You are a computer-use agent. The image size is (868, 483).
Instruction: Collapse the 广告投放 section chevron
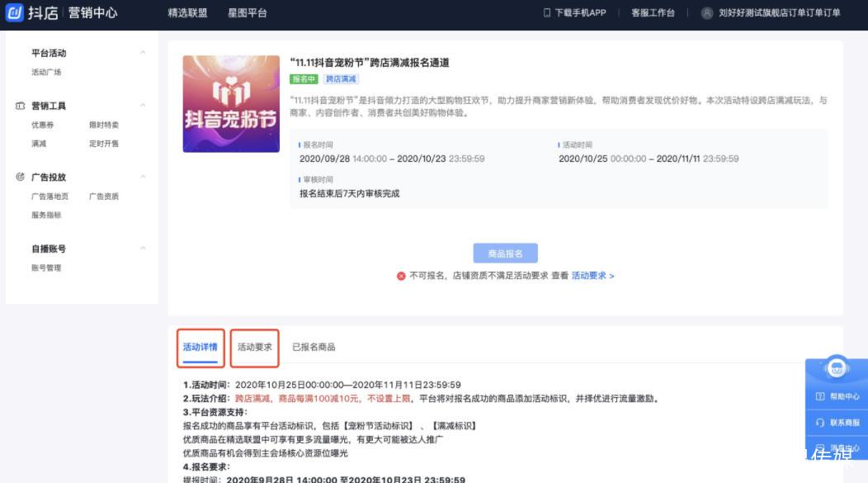tap(143, 177)
